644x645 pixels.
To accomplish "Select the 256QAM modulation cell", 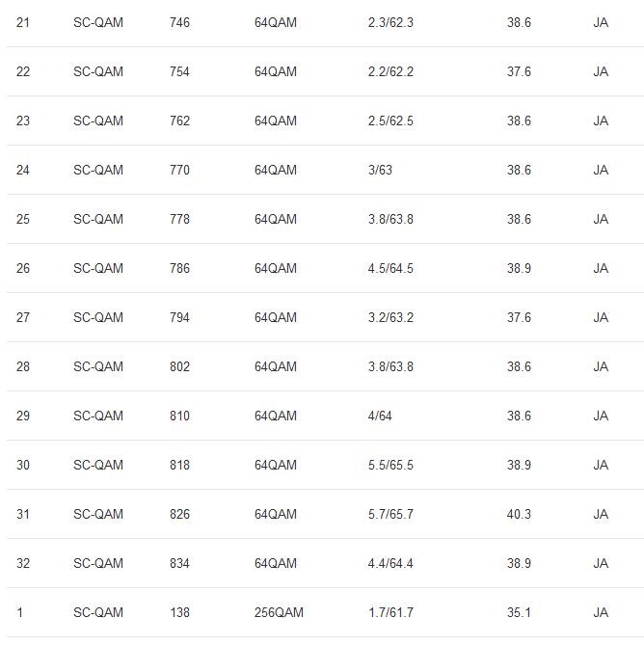I will (x=279, y=612).
